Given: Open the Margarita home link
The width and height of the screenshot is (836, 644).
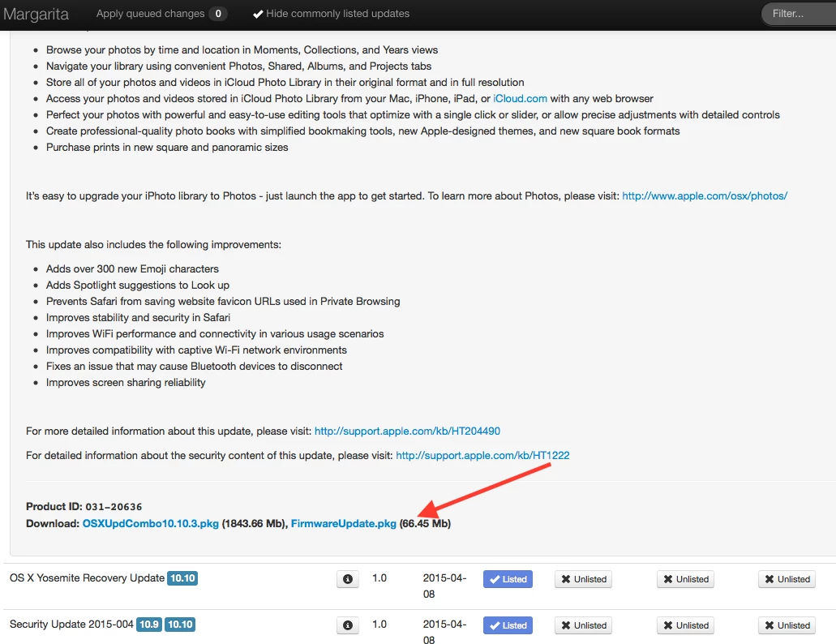Looking at the screenshot, I should tap(36, 14).
